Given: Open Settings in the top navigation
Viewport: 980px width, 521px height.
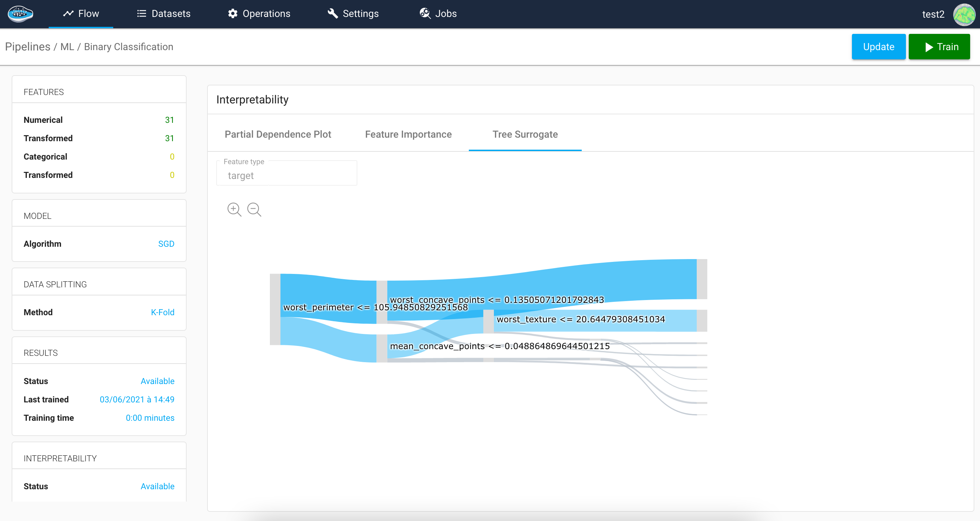Looking at the screenshot, I should point(353,14).
